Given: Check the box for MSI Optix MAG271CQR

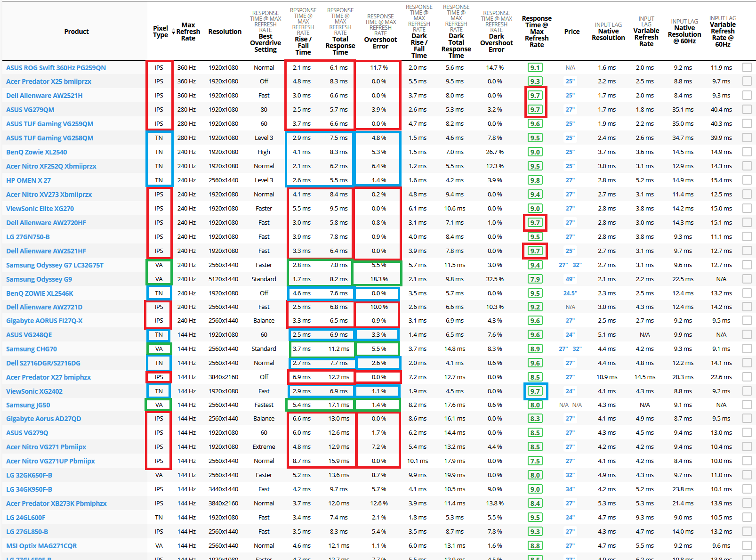Looking at the screenshot, I should click(x=747, y=545).
